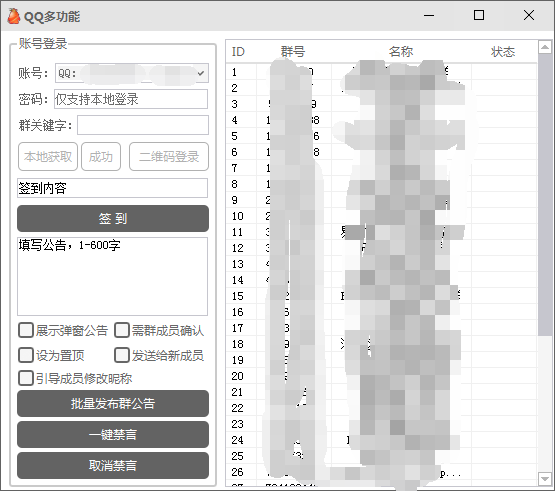Click the 签到 sign-in button
Screen dimensions: 555x491
[x=113, y=218]
